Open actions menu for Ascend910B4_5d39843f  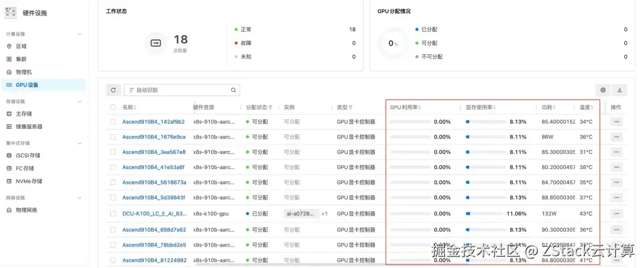pos(617,198)
